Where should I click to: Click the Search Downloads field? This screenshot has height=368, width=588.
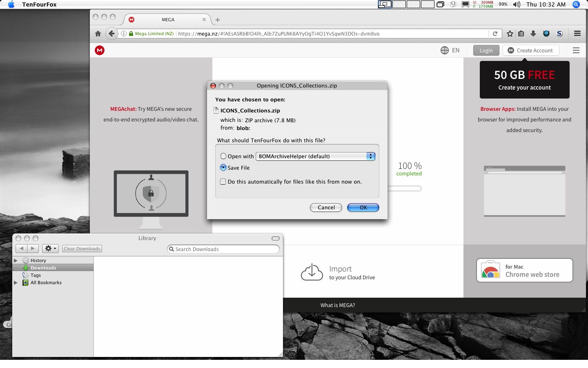tap(223, 249)
